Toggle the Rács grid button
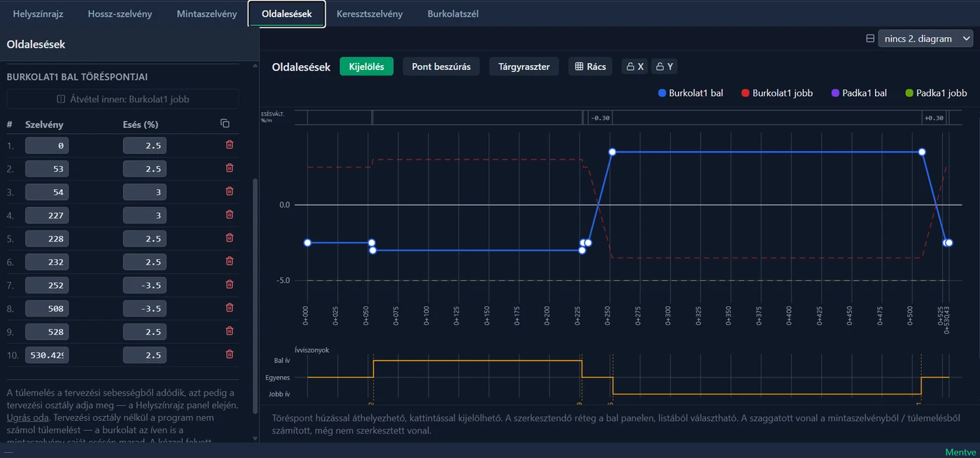The width and height of the screenshot is (980, 458). coord(590,67)
